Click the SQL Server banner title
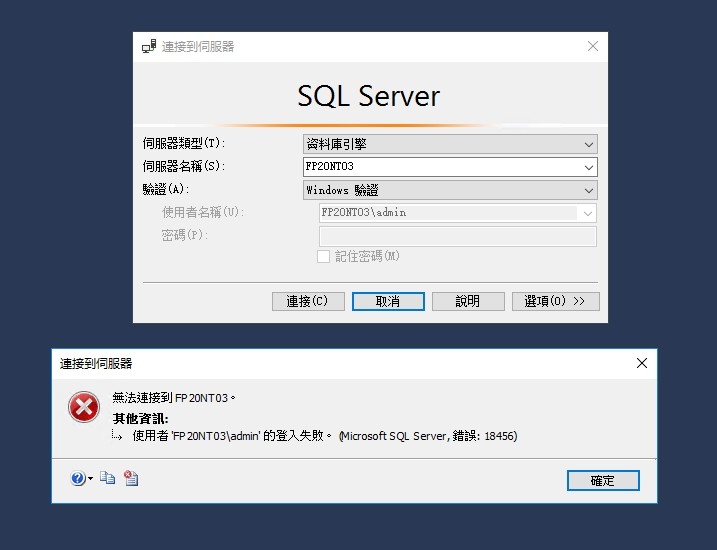 tap(369, 96)
